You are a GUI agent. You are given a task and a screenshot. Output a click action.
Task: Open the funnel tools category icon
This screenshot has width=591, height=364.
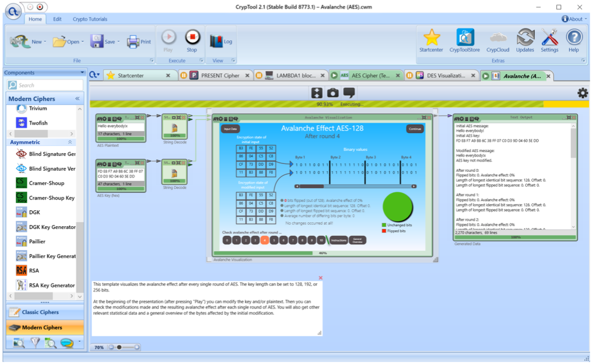coord(35,342)
